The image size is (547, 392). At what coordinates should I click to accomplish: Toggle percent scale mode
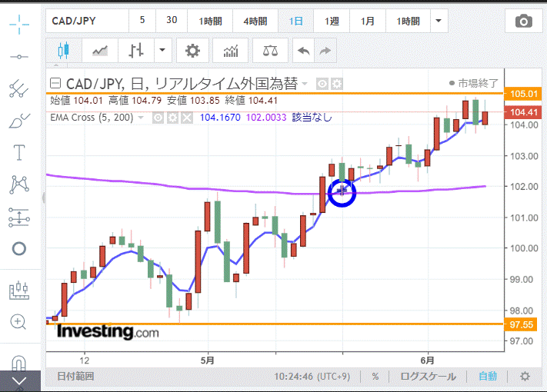coord(375,377)
